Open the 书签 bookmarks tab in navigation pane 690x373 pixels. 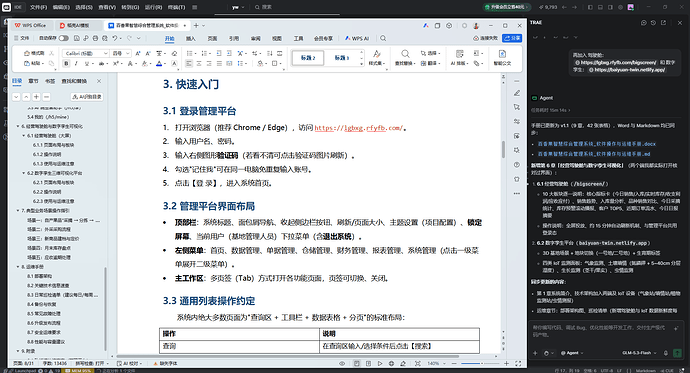[x=50, y=81]
